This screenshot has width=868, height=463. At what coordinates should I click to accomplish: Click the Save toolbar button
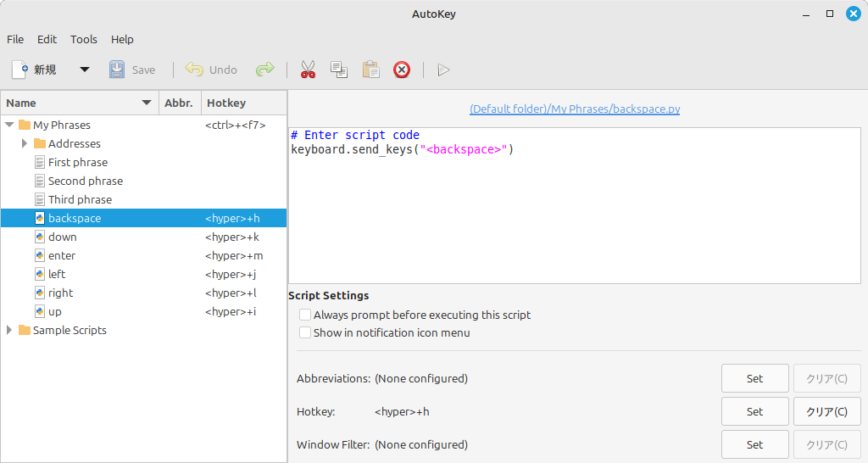tap(132, 70)
